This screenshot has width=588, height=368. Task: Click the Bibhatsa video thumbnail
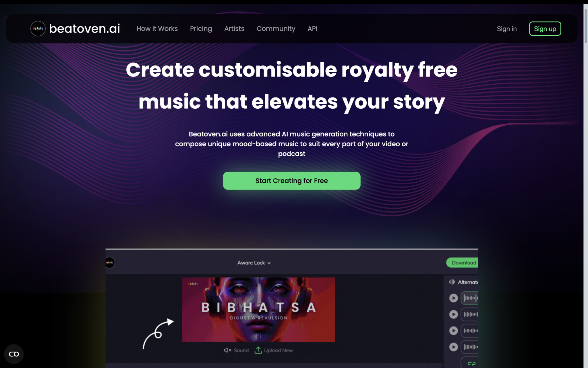(258, 310)
